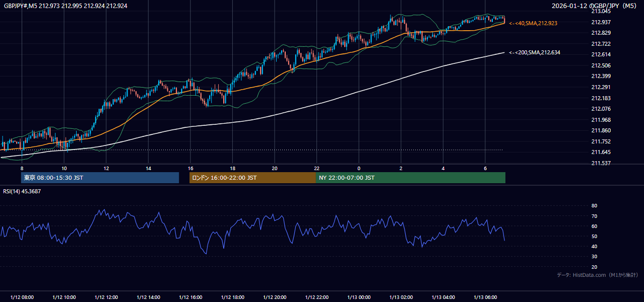Click RSI scale value 50
The width and height of the screenshot is (644, 302).
pyautogui.click(x=594, y=236)
